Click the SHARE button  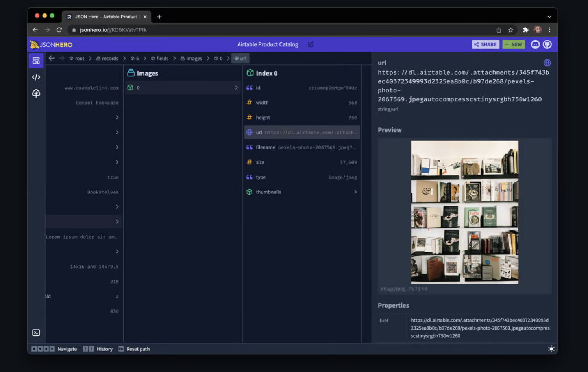[485, 44]
